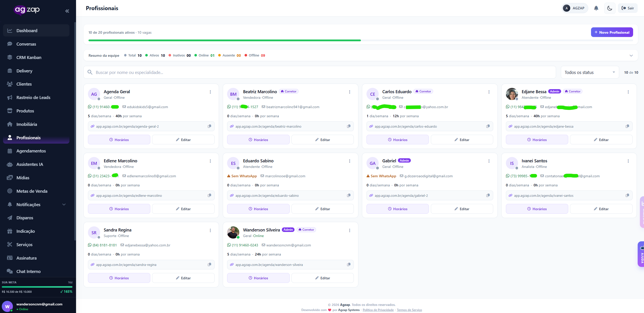Open Metas de Venda in sidebar
The image size is (644, 313).
point(36,191)
